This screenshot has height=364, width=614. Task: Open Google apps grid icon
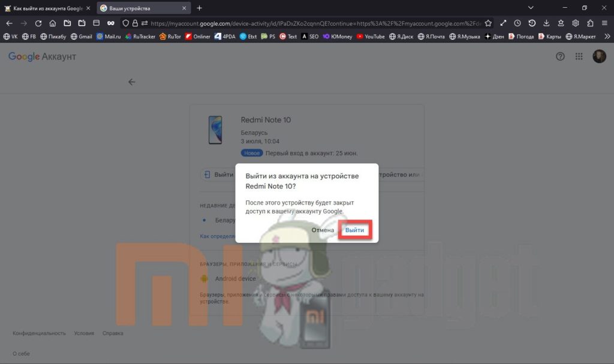(x=579, y=56)
